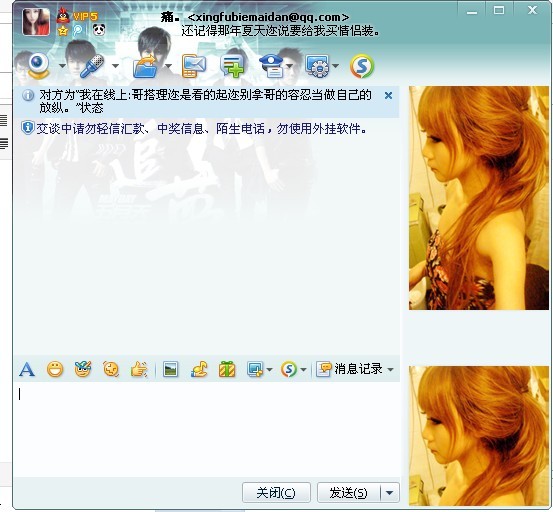Start a video call with webcam icon
This screenshot has height=512, width=553.
click(38, 66)
